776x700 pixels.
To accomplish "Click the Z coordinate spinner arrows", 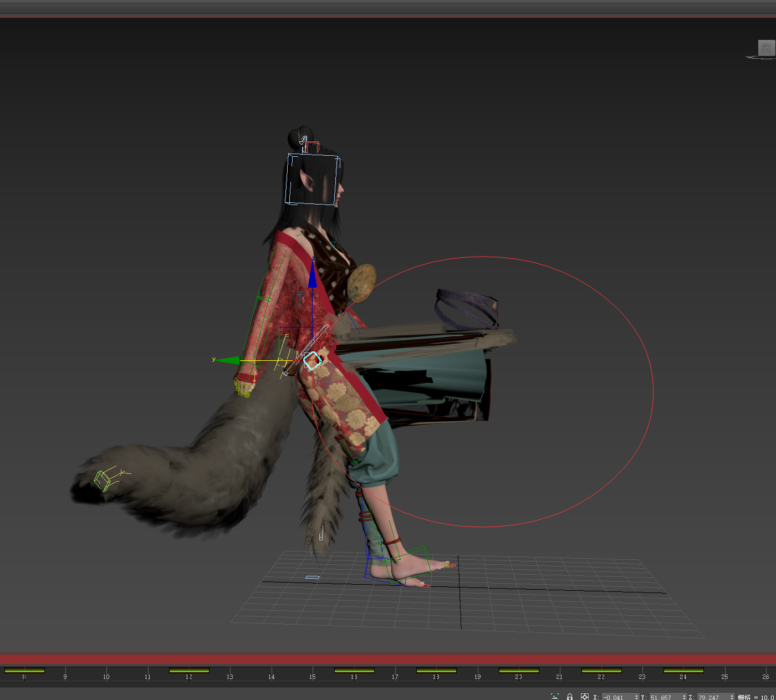I will coord(732,697).
